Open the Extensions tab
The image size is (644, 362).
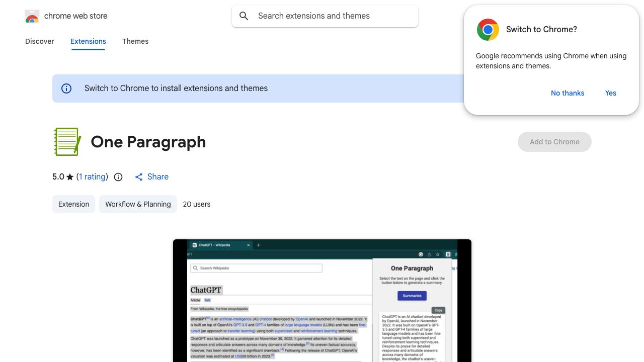click(88, 41)
